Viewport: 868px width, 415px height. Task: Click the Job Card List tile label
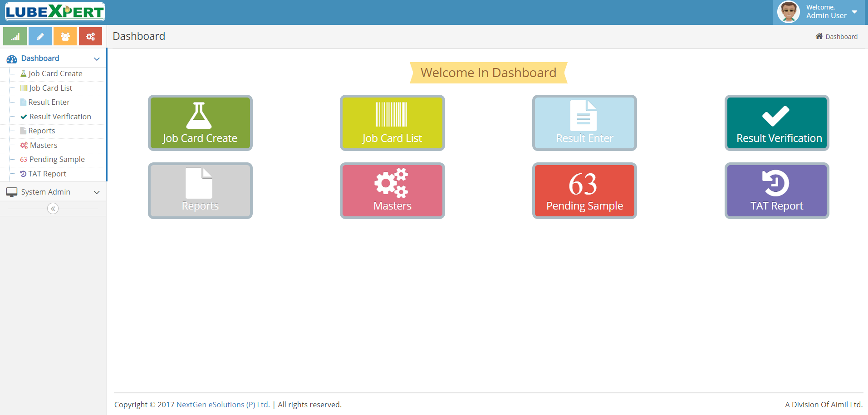point(392,138)
